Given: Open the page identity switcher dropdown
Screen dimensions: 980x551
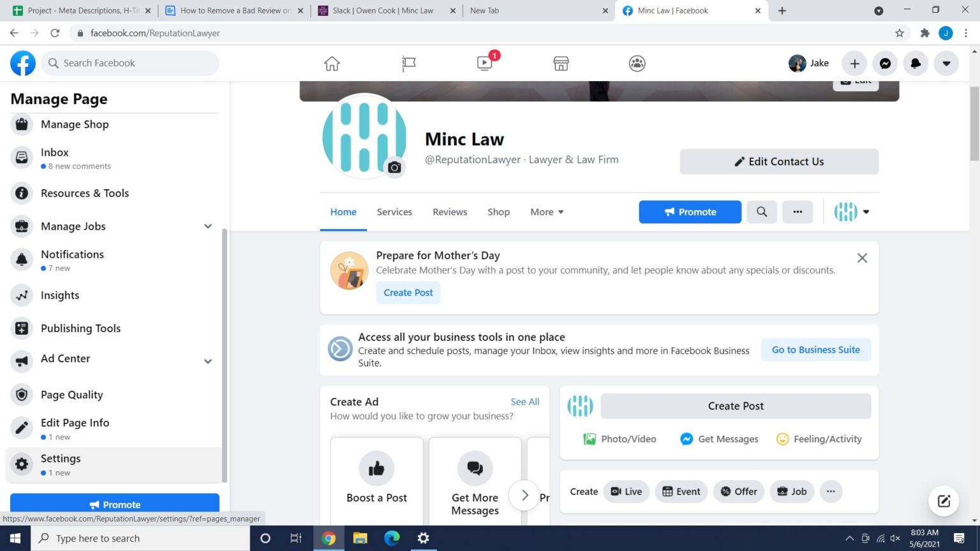Looking at the screenshot, I should point(852,212).
